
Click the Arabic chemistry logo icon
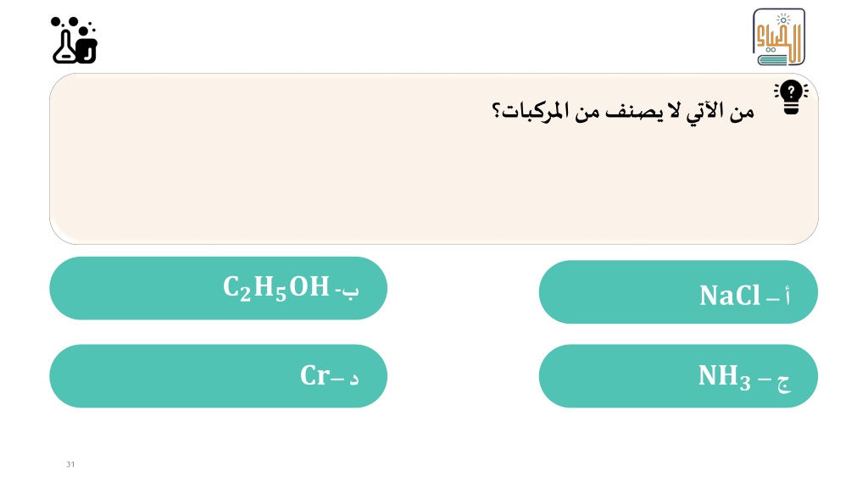779,37
